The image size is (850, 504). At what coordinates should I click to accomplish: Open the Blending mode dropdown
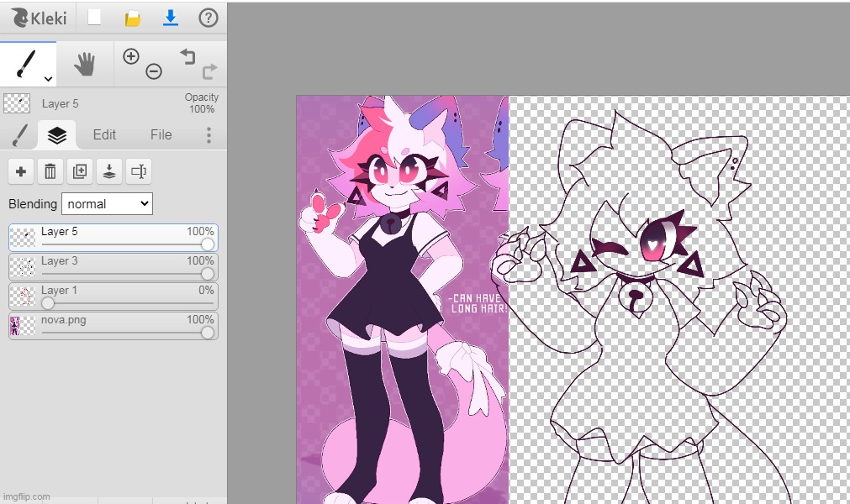(108, 203)
